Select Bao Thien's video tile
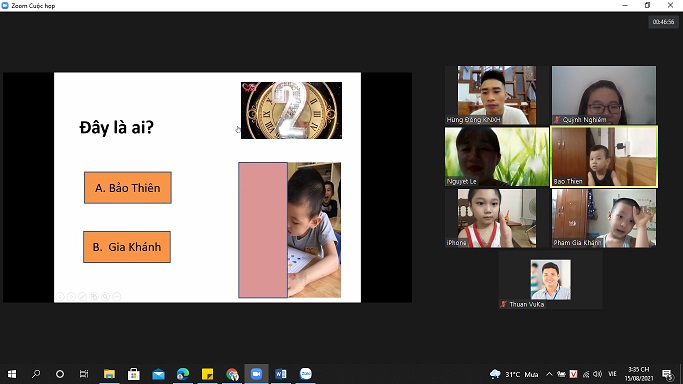The height and width of the screenshot is (384, 683). point(604,156)
